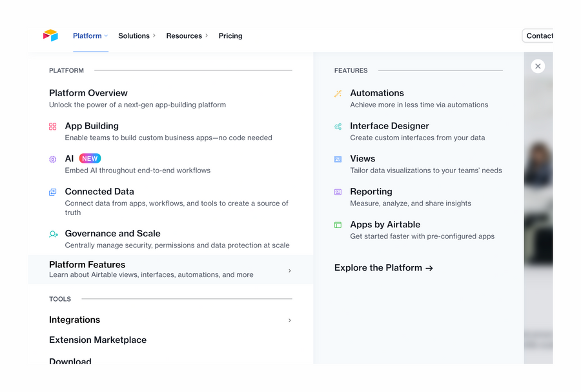The image size is (581, 392).
Task: Click the Interface Designer icon
Action: tap(338, 126)
